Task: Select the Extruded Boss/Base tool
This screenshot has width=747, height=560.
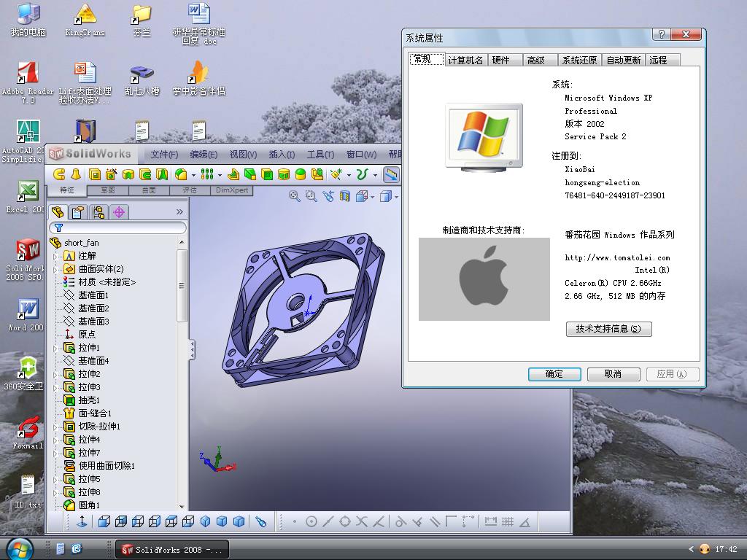Action: click(58, 175)
